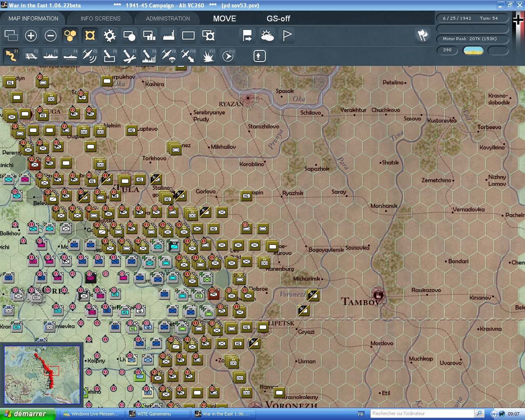
Task: Open the factory locations display icon
Action: coord(168,36)
